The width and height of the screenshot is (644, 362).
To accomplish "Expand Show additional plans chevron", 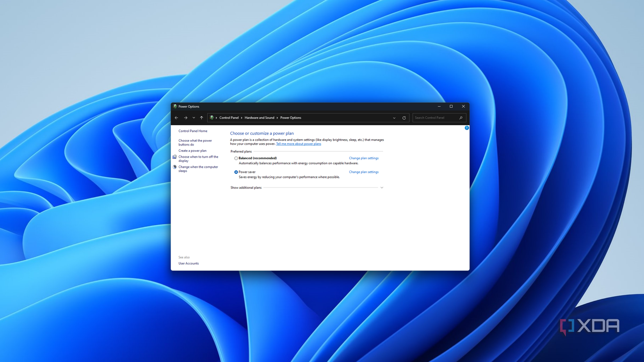I will 382,188.
